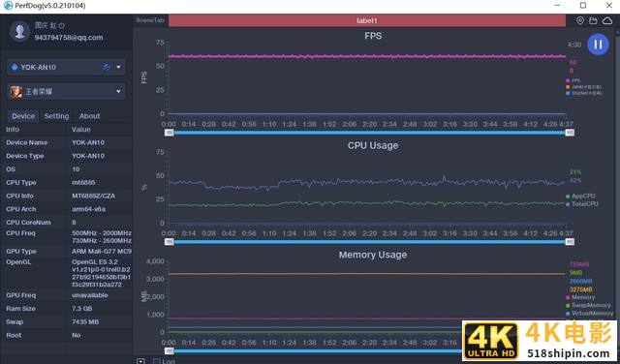
Task: Click the FPS chart left range handle
Action: (170, 133)
